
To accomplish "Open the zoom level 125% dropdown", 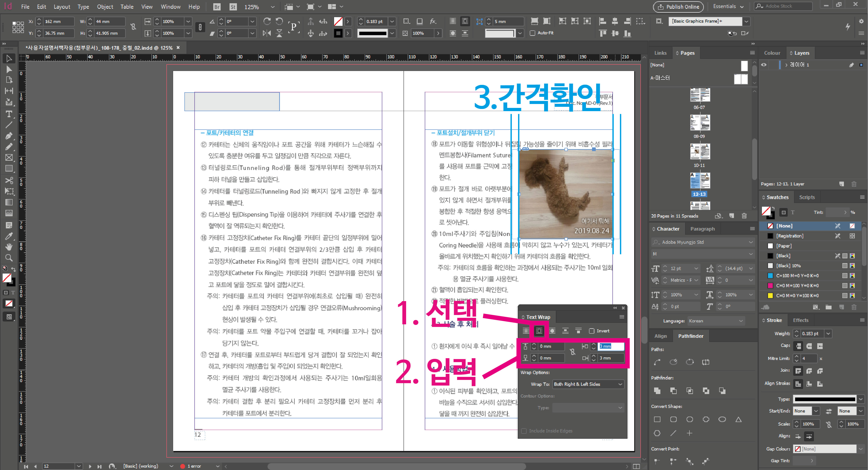I will coord(273,7).
